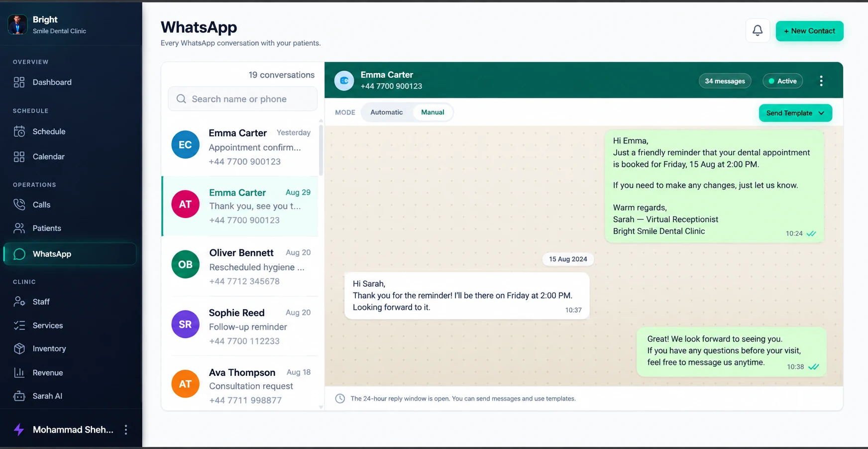
Task: Click the Inventory box icon
Action: [19, 348]
